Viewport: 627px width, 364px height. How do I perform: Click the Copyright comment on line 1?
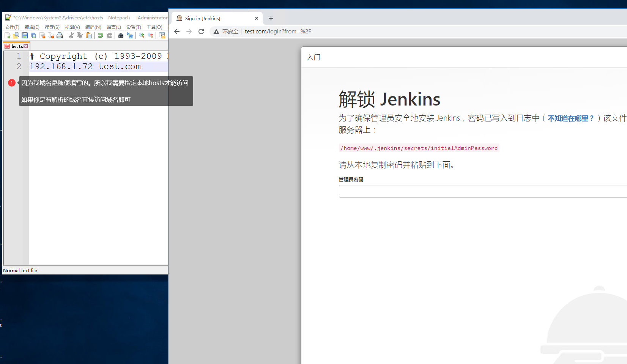[x=99, y=56]
